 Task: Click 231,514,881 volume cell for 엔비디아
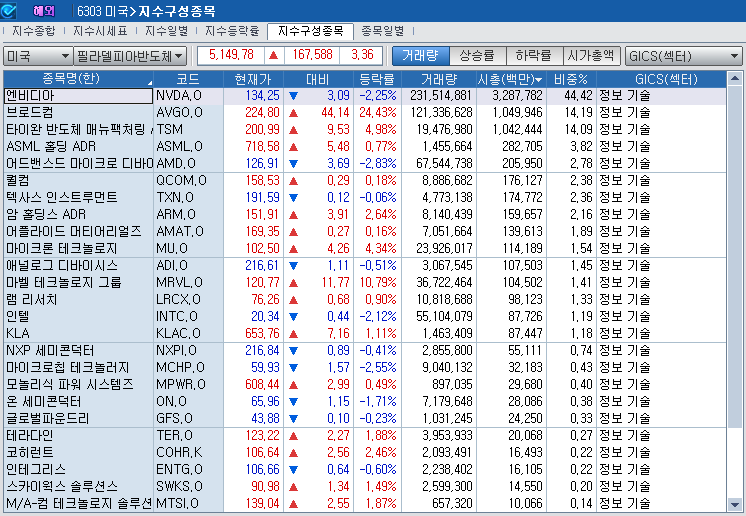pos(439,96)
